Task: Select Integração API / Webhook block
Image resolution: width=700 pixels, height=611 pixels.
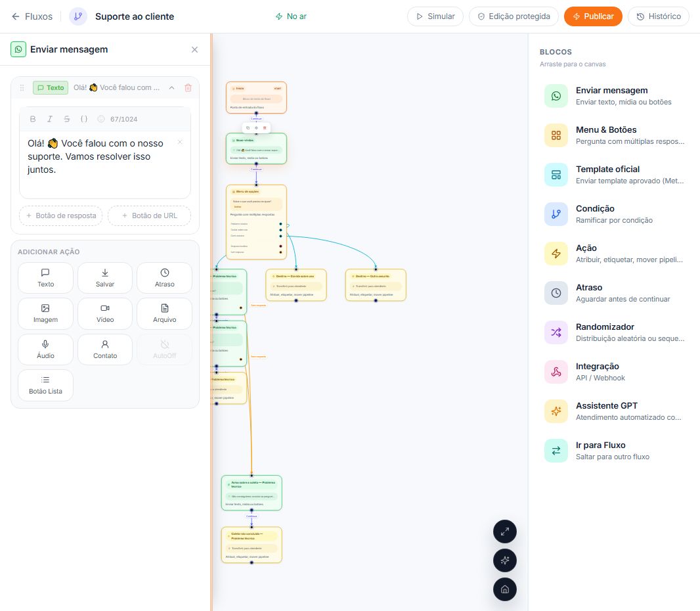Action: click(614, 372)
